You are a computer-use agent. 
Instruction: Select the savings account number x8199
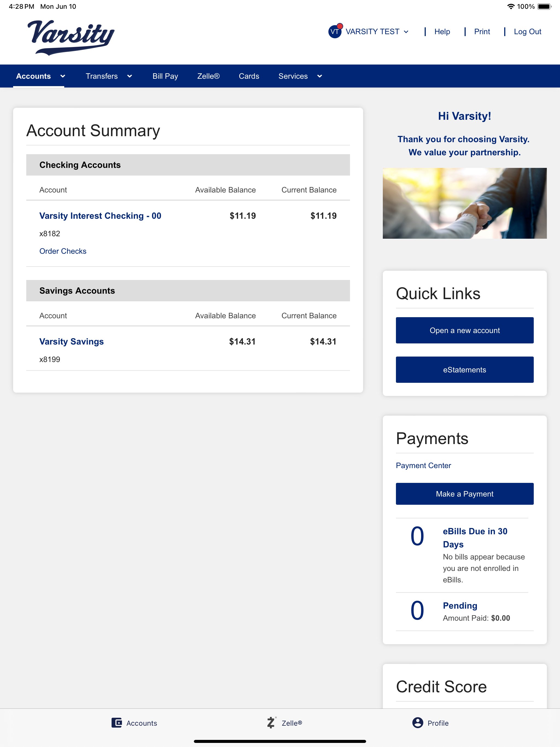[50, 359]
